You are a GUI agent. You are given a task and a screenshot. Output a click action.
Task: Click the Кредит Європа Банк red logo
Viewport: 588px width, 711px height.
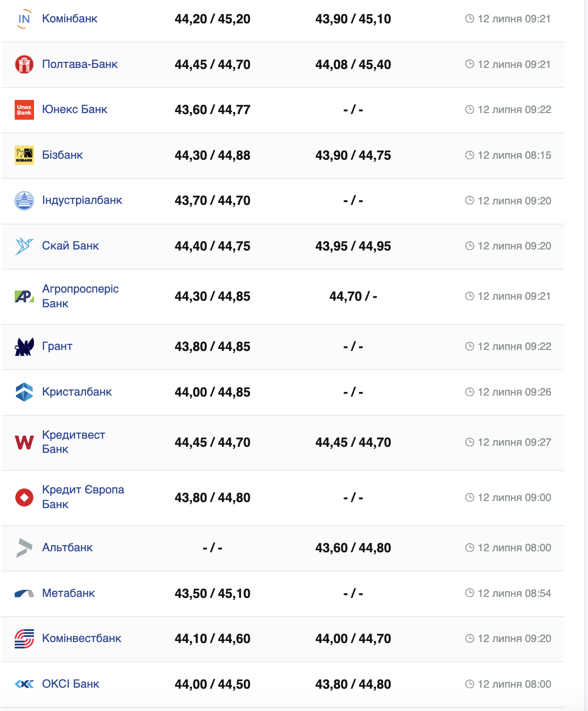pos(24,497)
